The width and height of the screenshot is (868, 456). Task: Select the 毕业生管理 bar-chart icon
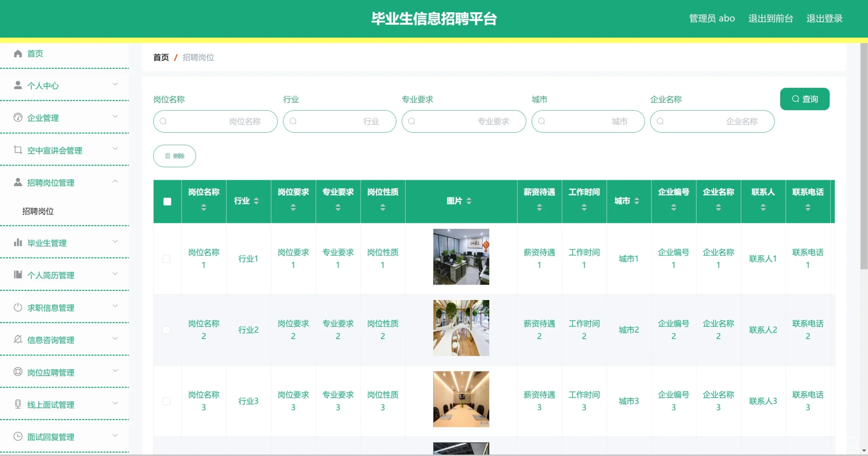coord(18,242)
